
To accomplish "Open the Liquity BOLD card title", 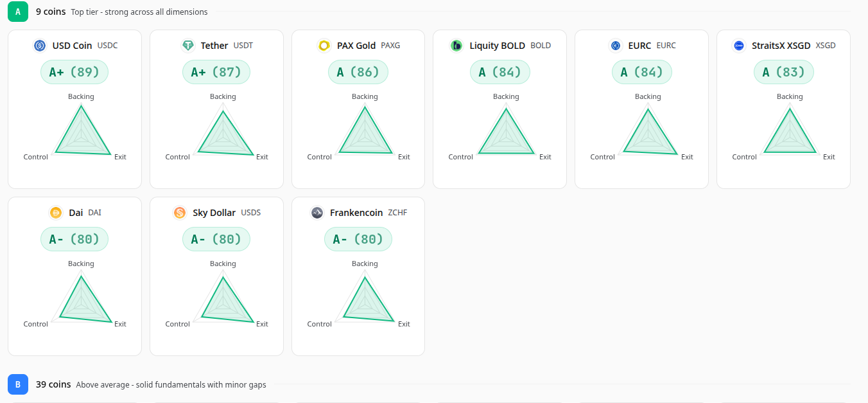I will (x=498, y=46).
